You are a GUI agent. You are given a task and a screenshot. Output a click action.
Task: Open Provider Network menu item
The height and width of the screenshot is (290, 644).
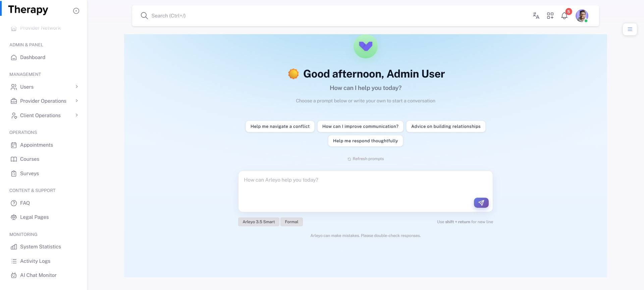44,28
